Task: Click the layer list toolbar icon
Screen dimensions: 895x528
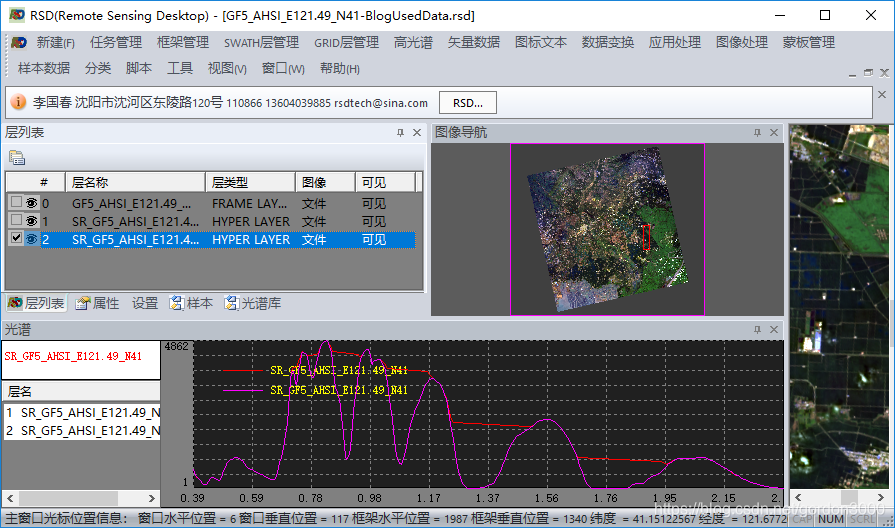Action: pos(17,158)
